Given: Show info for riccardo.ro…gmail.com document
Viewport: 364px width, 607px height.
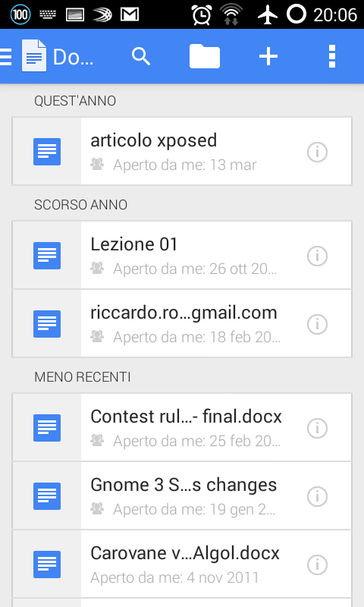Looking at the screenshot, I should coord(317,324).
